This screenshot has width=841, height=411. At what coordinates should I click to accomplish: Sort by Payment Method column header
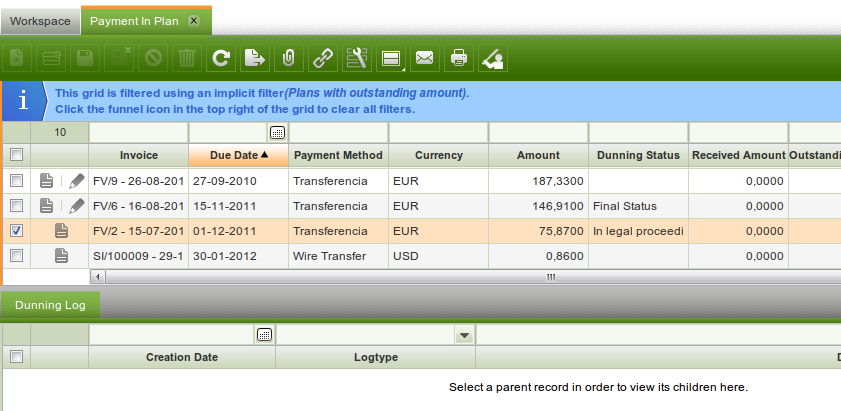coord(338,155)
